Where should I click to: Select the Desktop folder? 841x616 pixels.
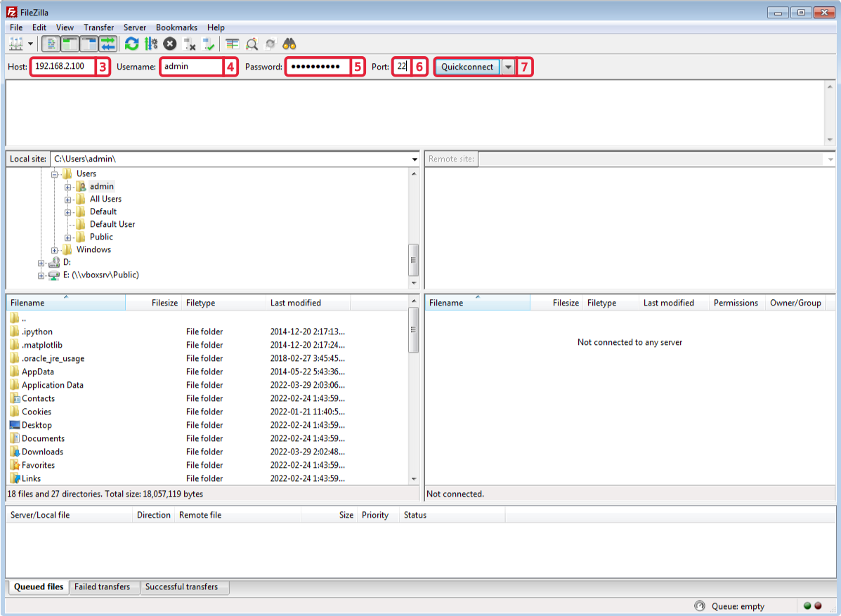(x=37, y=425)
